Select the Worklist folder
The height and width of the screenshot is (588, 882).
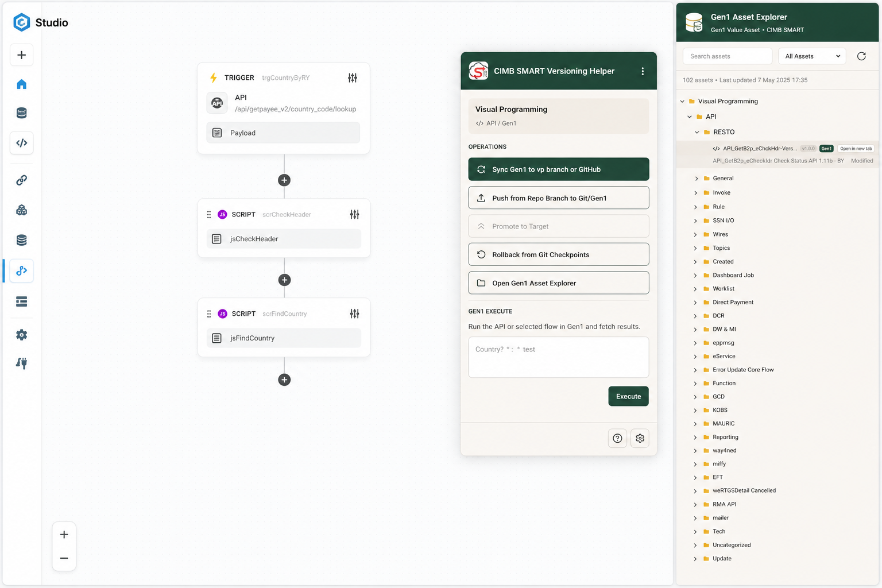[723, 289]
